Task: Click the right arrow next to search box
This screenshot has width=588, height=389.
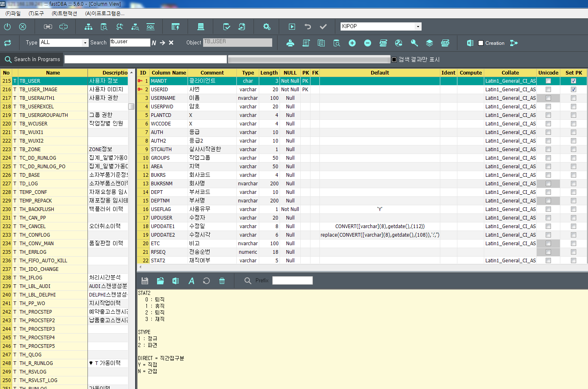Action: tap(162, 43)
